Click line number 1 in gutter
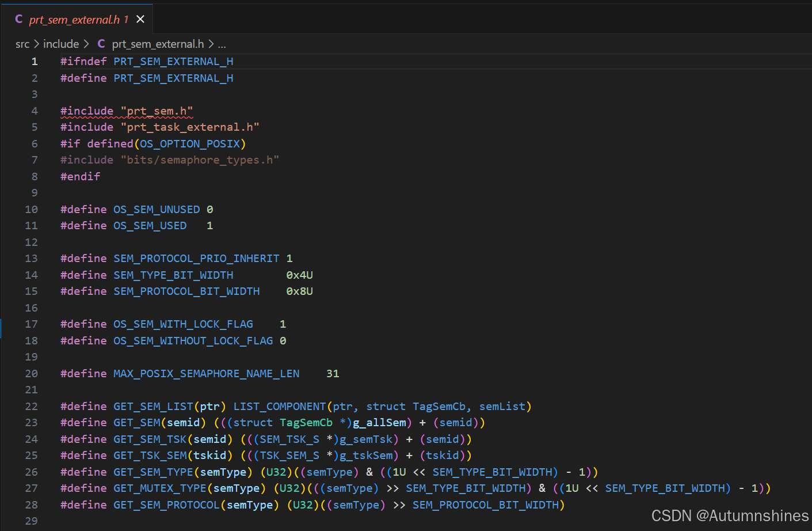The image size is (812, 531). click(x=35, y=62)
